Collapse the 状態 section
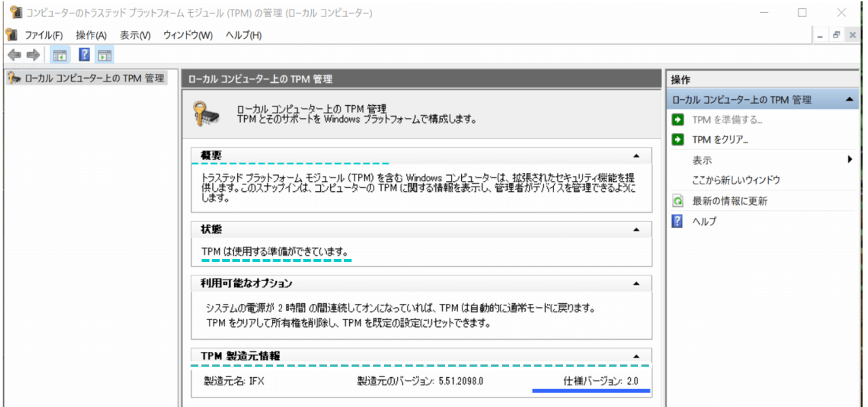 (x=636, y=230)
